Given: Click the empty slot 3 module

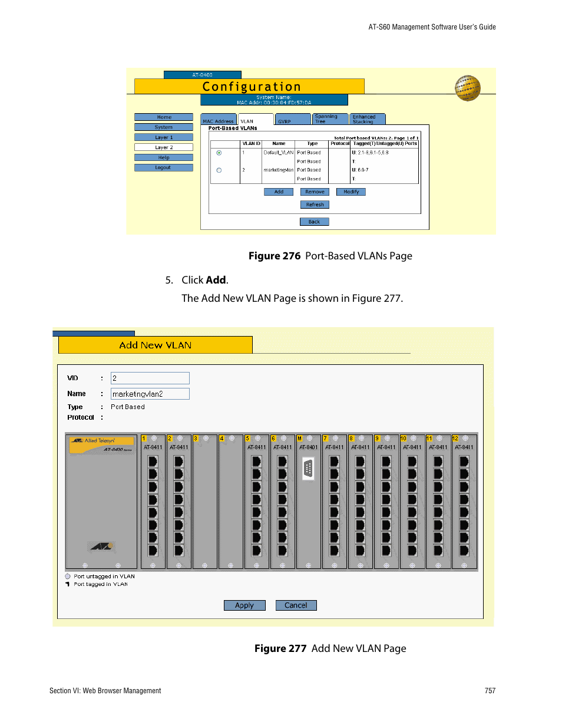Looking at the screenshot, I should pos(205,502).
